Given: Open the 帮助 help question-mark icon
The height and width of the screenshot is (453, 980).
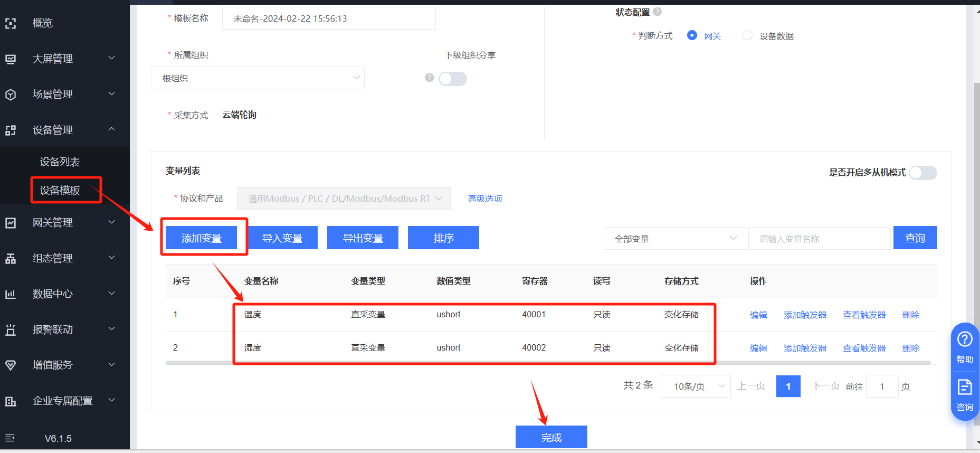Looking at the screenshot, I should click(965, 339).
